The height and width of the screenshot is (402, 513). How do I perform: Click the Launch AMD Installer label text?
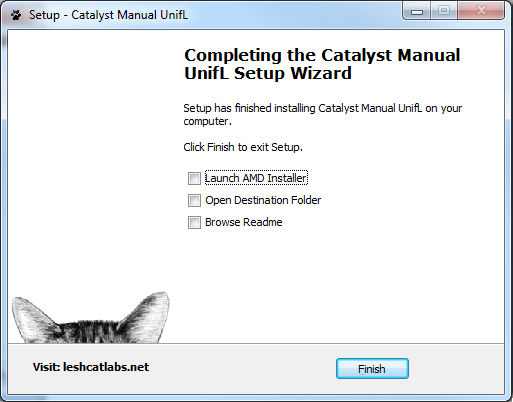pyautogui.click(x=256, y=178)
